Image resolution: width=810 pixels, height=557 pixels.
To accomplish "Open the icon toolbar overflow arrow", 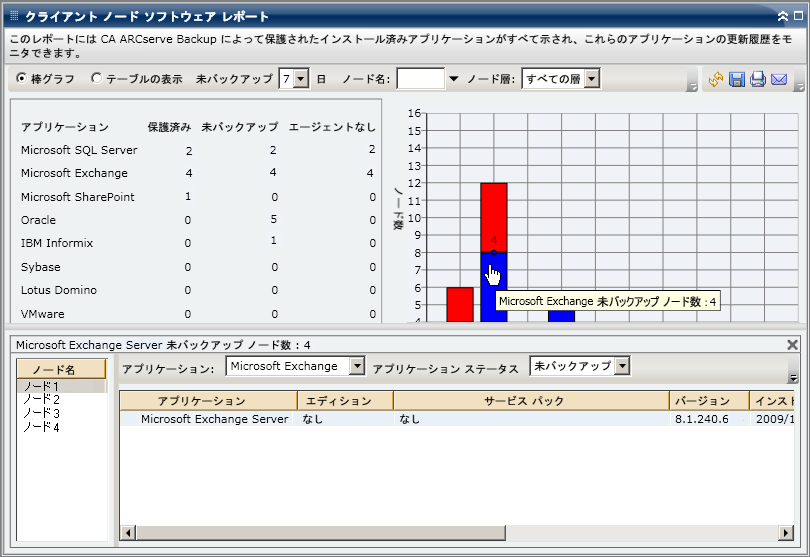I will pos(799,87).
